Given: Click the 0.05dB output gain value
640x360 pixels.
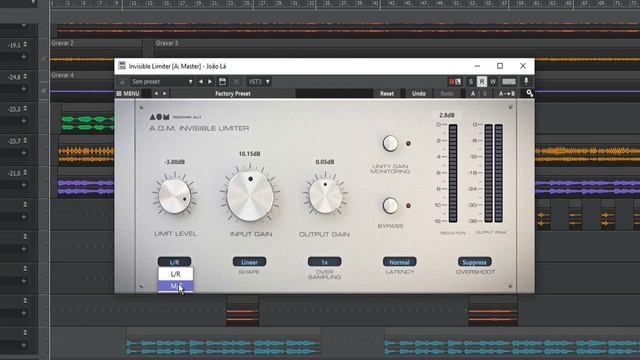Looking at the screenshot, I should coord(325,162).
